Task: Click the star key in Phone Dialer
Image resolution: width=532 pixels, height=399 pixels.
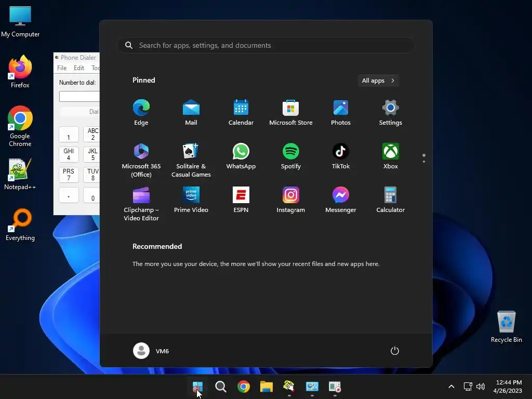Action: click(69, 195)
